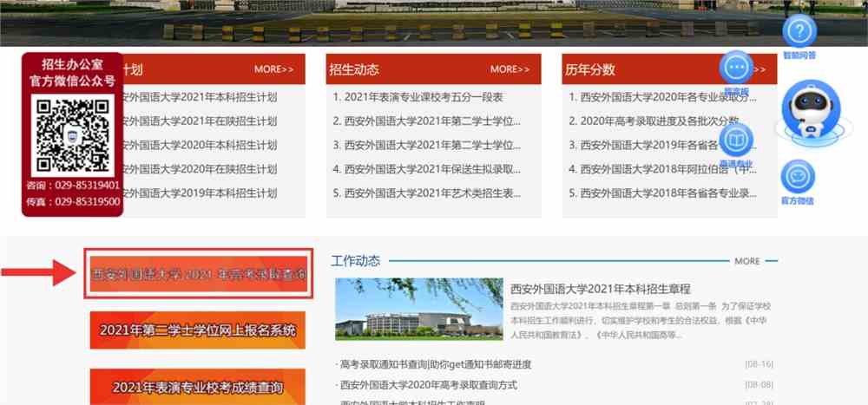This screenshot has width=868, height=405.
Task: Open the 官方微信 WeChat icon
Action: [x=798, y=177]
